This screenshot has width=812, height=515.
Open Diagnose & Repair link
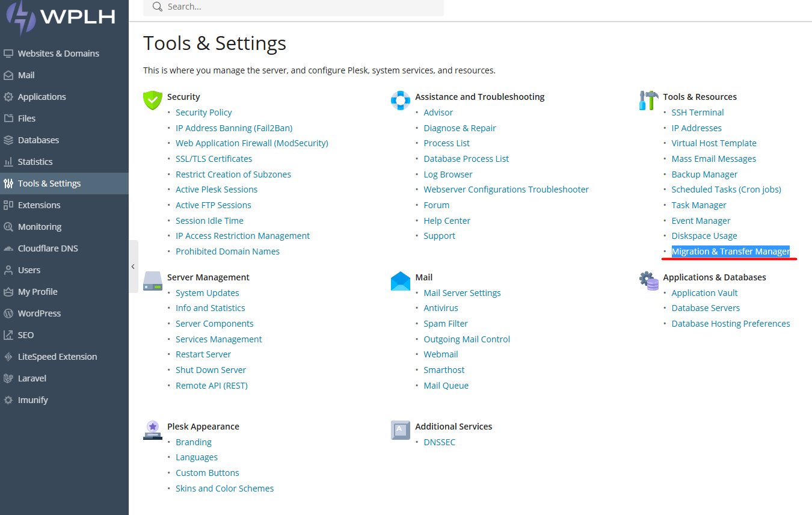point(460,128)
